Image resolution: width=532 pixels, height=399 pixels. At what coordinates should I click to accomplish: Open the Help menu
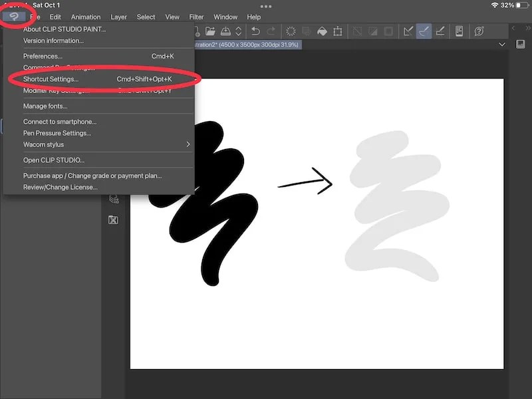(x=254, y=17)
